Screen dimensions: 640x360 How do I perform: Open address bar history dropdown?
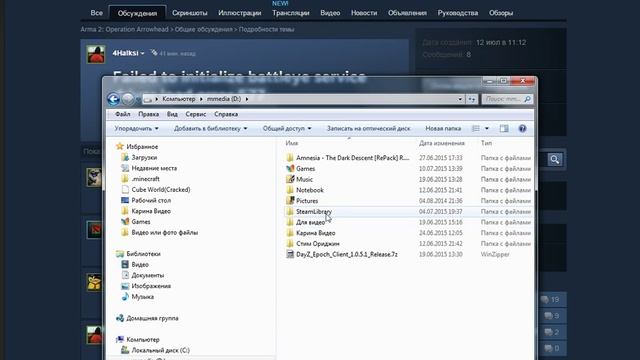(x=460, y=99)
